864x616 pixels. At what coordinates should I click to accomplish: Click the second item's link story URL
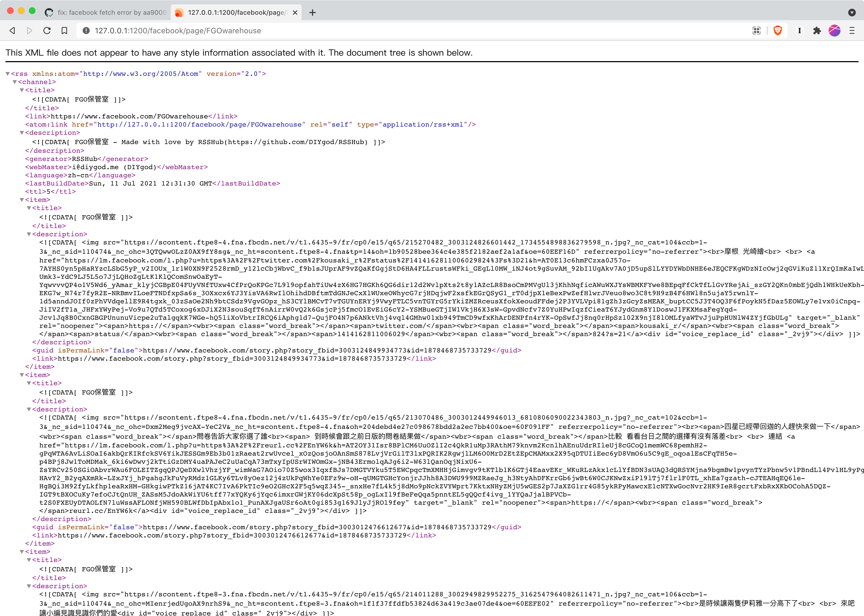coord(232,536)
